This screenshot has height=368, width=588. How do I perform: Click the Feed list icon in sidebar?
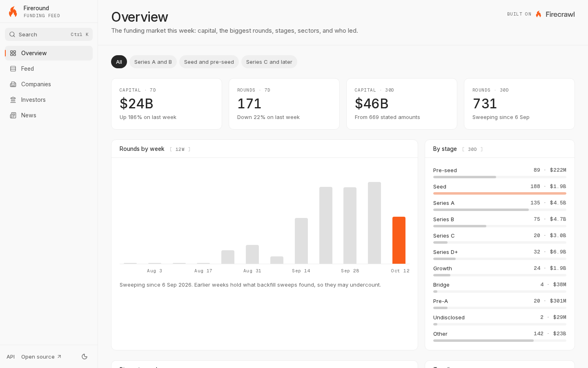click(x=13, y=69)
